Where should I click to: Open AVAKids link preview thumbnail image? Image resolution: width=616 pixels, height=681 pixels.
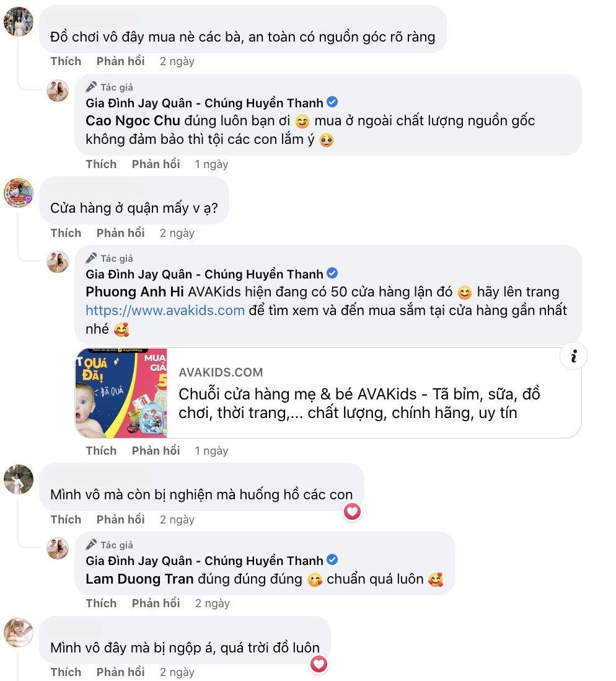coord(121,393)
